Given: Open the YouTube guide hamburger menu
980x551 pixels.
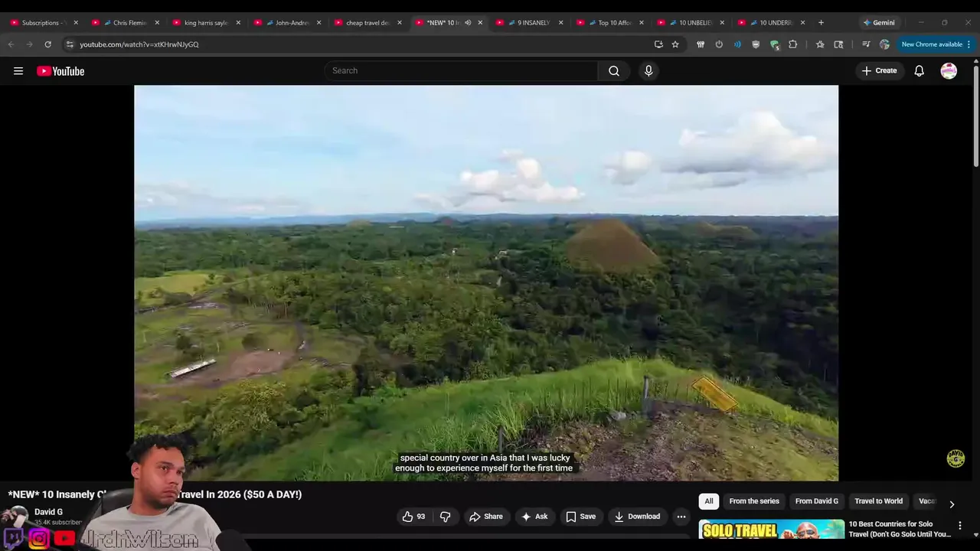Looking at the screenshot, I should point(18,71).
